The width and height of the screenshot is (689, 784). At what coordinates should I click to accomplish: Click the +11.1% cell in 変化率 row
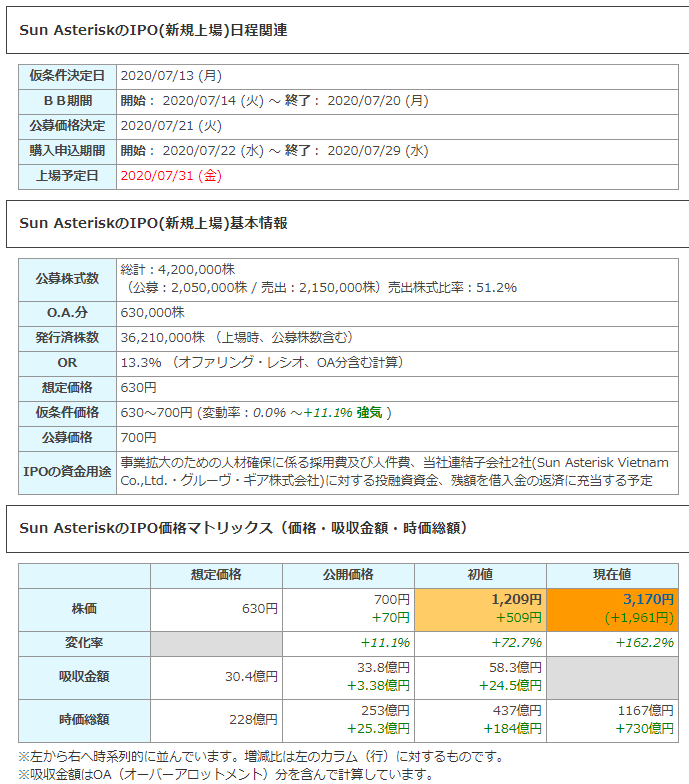pos(348,644)
